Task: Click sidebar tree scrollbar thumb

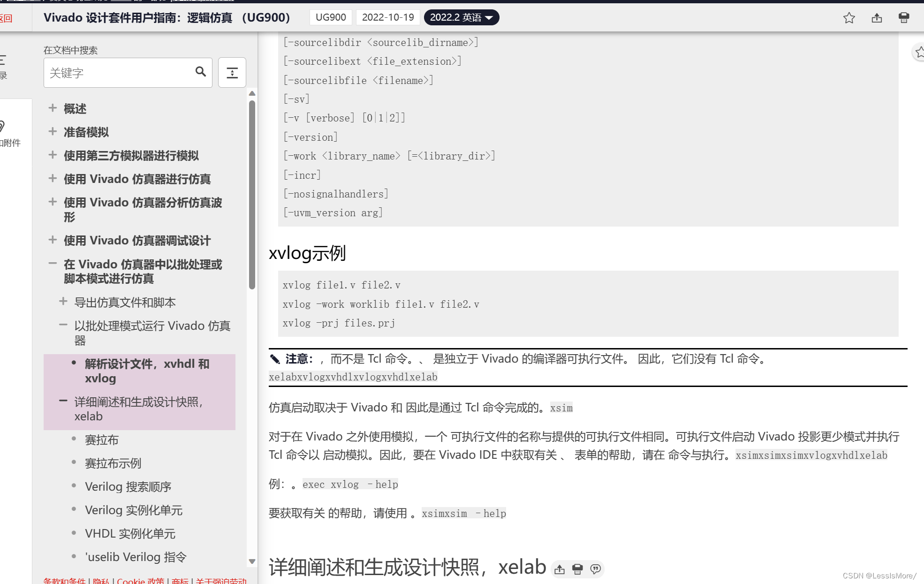Action: pos(252,195)
